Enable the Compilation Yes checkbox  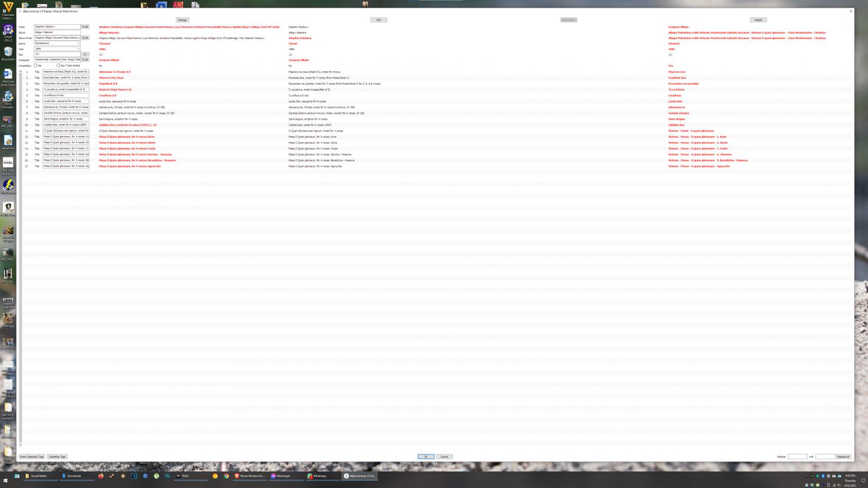[x=36, y=65]
